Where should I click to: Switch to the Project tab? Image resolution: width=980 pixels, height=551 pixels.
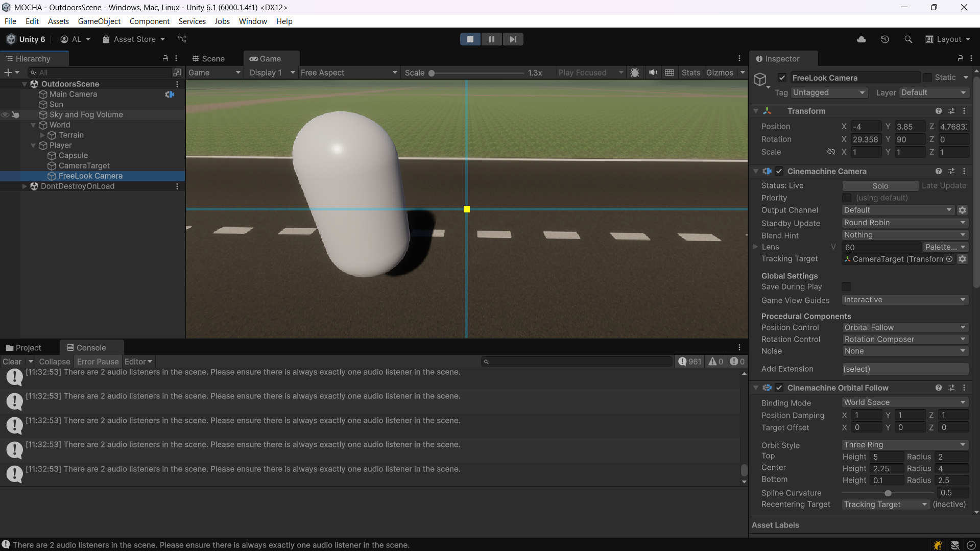pos(23,348)
